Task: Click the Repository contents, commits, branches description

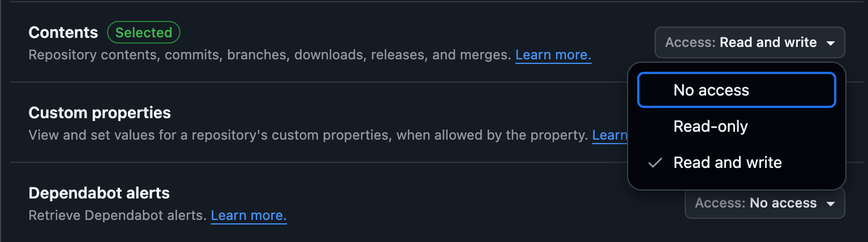Action: (x=269, y=55)
